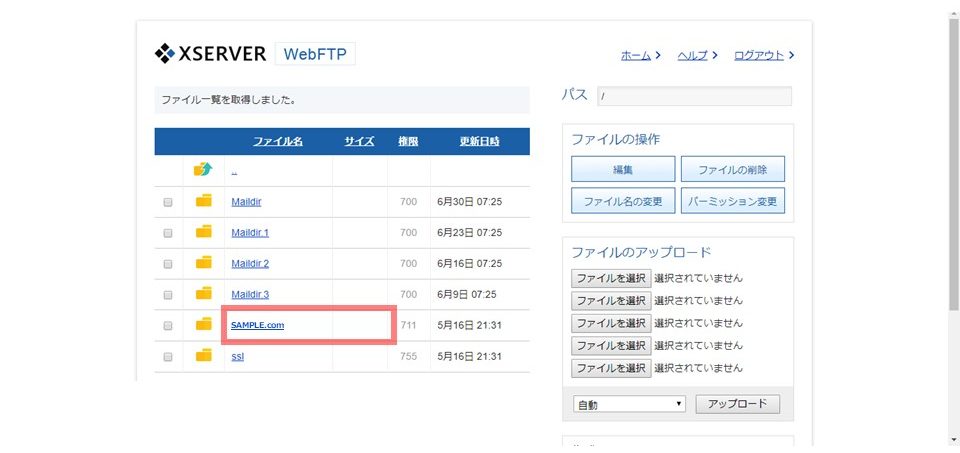Click the fifth ファイルを選択 button
Screen dimensions: 960x453
(611, 369)
